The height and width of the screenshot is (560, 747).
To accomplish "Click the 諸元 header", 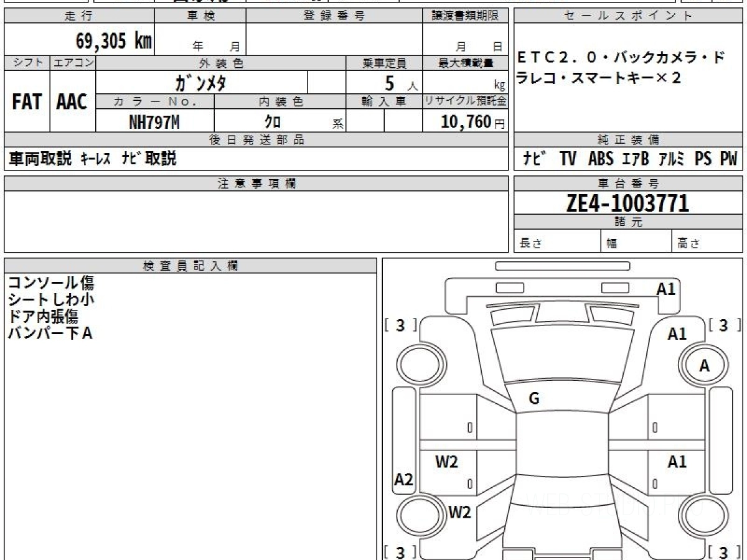I will point(628,222).
